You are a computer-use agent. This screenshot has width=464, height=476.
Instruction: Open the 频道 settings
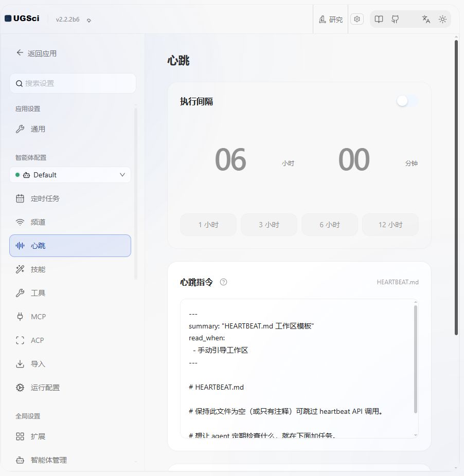pos(70,222)
